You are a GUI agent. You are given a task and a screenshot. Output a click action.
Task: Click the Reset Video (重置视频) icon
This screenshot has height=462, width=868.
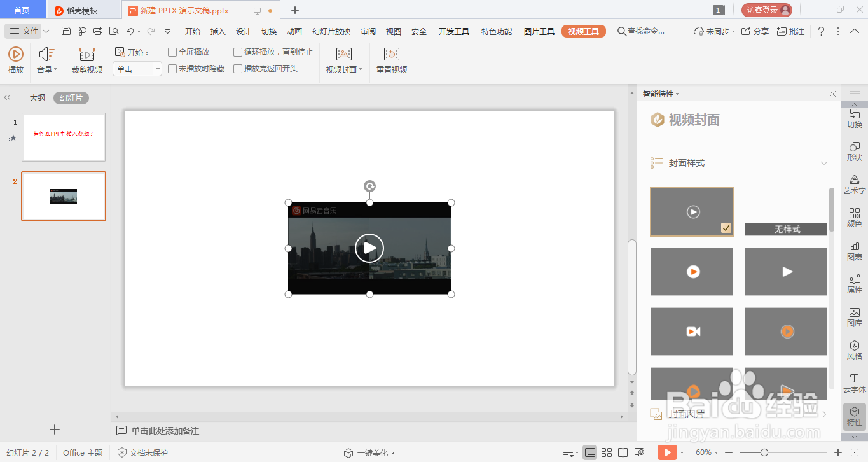tap(392, 55)
